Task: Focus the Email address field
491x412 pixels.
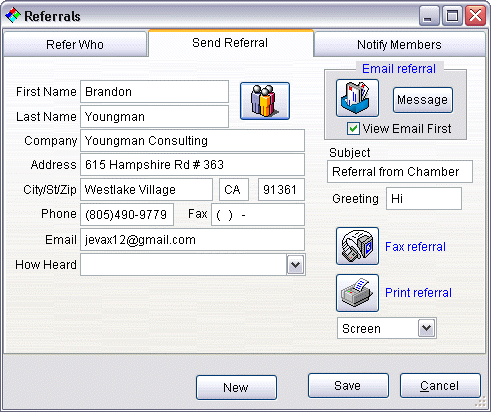Action: (x=192, y=240)
